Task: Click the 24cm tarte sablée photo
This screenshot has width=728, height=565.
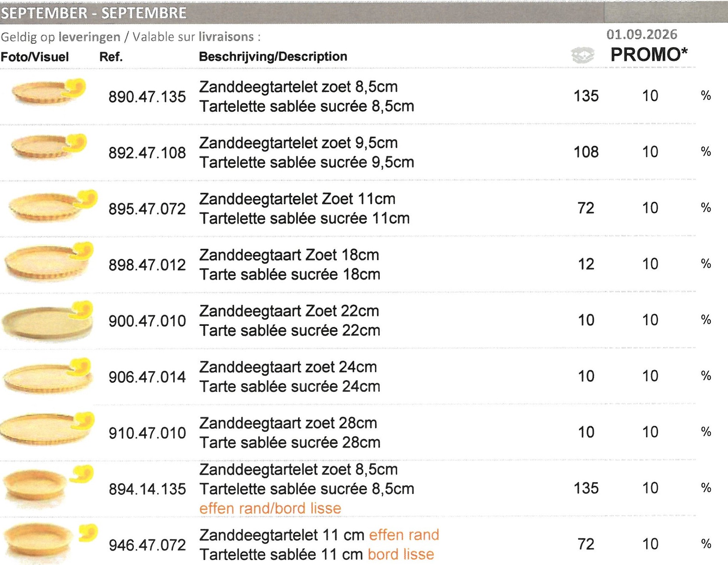Action: click(x=48, y=376)
